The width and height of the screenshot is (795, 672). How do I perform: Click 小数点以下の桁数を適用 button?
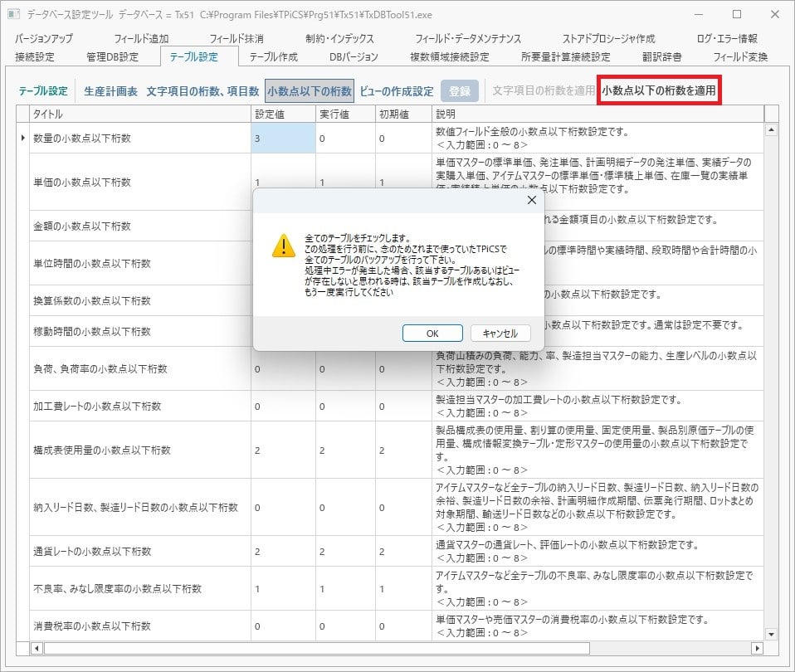659,90
